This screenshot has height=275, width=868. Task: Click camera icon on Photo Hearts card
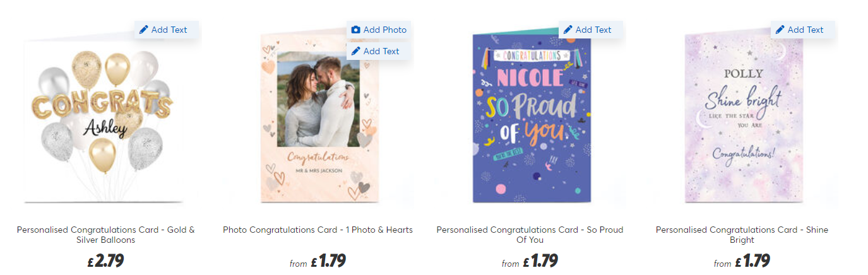tap(356, 30)
